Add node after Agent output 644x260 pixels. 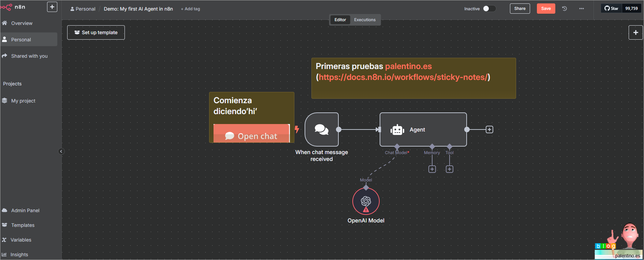(x=489, y=129)
